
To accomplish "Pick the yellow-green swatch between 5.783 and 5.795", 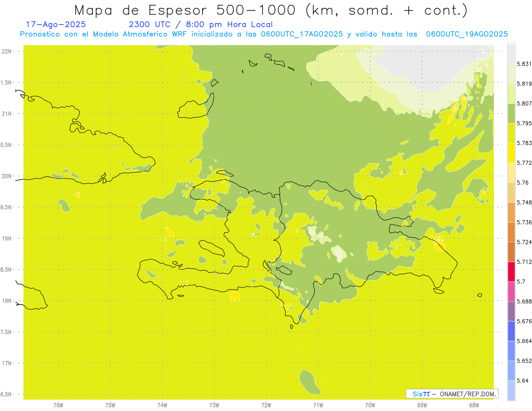I will pyautogui.click(x=511, y=133).
